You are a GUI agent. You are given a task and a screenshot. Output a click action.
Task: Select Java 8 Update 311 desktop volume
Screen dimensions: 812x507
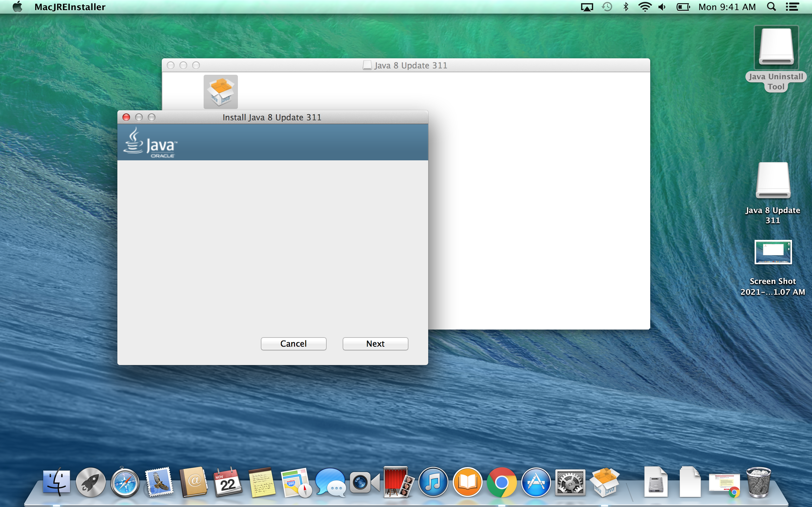click(773, 181)
